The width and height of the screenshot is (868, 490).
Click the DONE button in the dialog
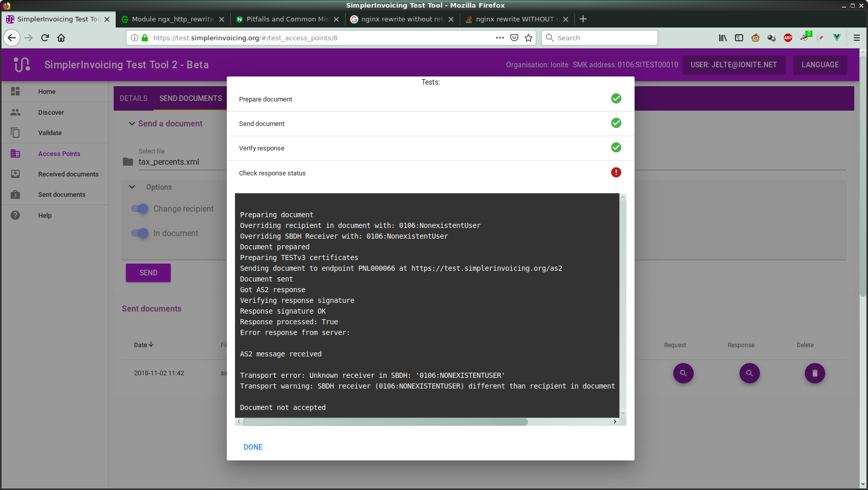253,447
